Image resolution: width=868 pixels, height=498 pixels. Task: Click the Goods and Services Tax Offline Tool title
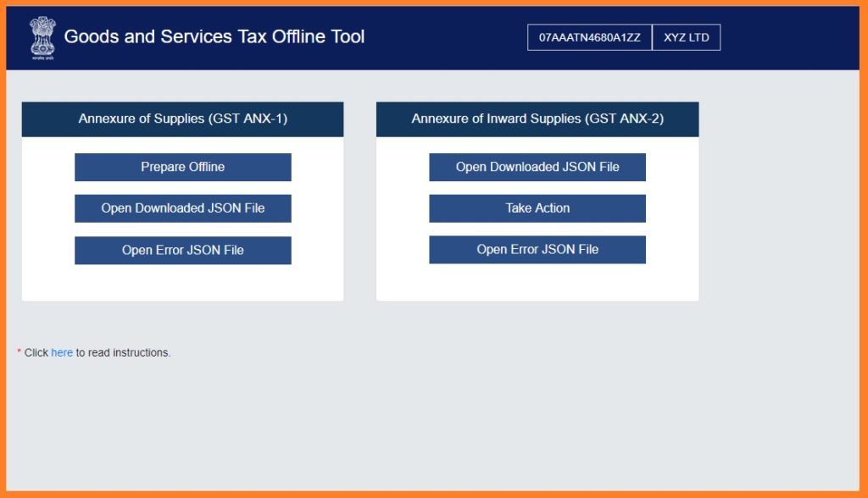tap(214, 36)
